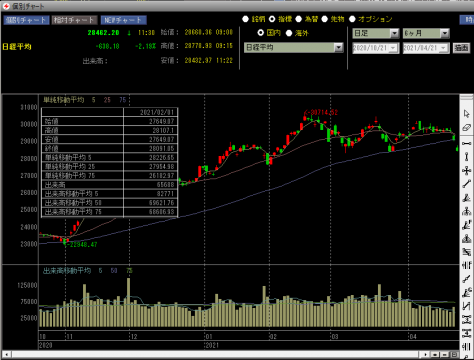Pick the vertical line drawing tool
Viewport: 474px width, 360px height.
466,157
